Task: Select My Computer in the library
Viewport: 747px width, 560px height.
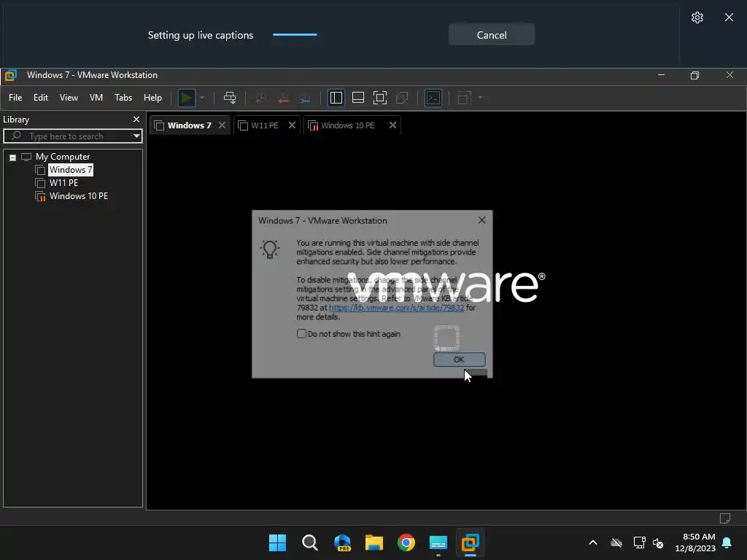Action: coord(63,157)
